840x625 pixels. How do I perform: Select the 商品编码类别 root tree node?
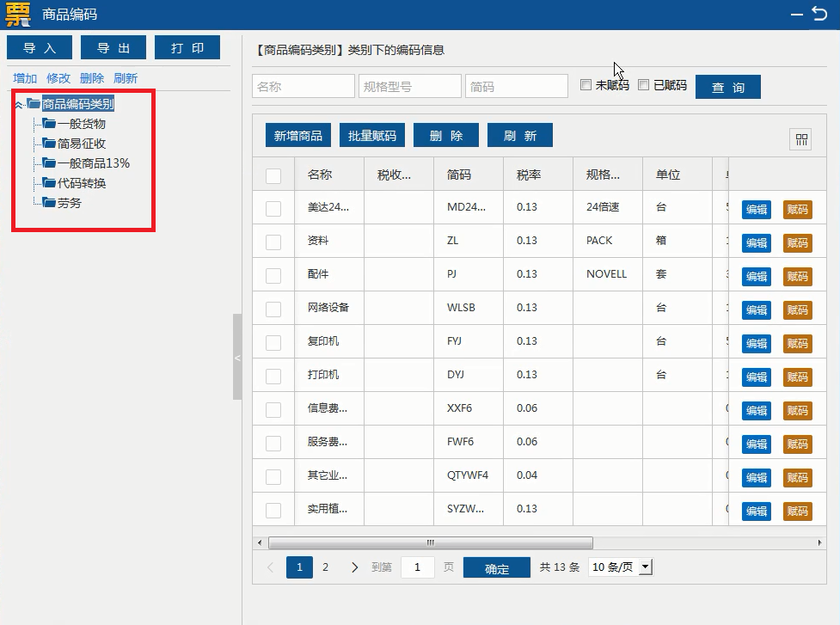click(x=78, y=104)
